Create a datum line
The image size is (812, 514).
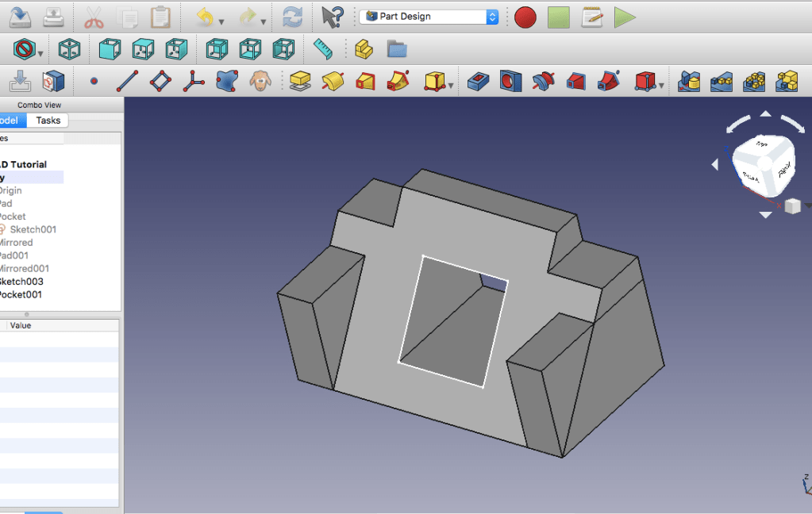tap(127, 81)
